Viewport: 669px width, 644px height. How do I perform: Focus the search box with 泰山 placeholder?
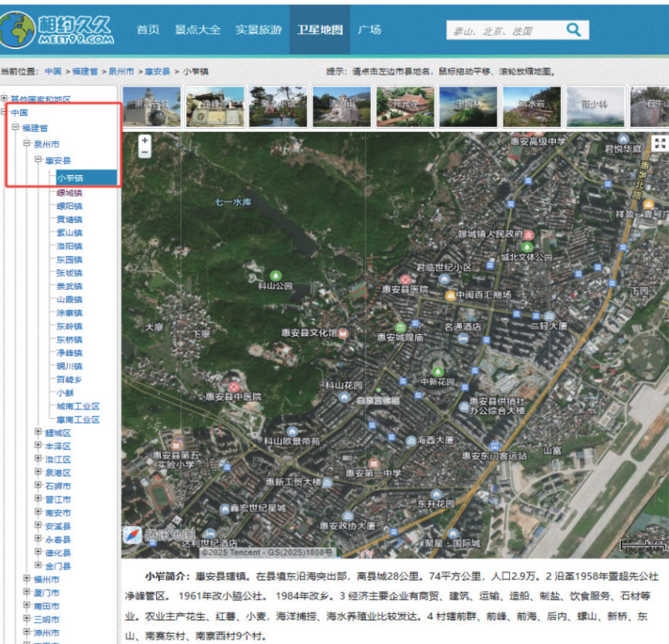pyautogui.click(x=503, y=31)
